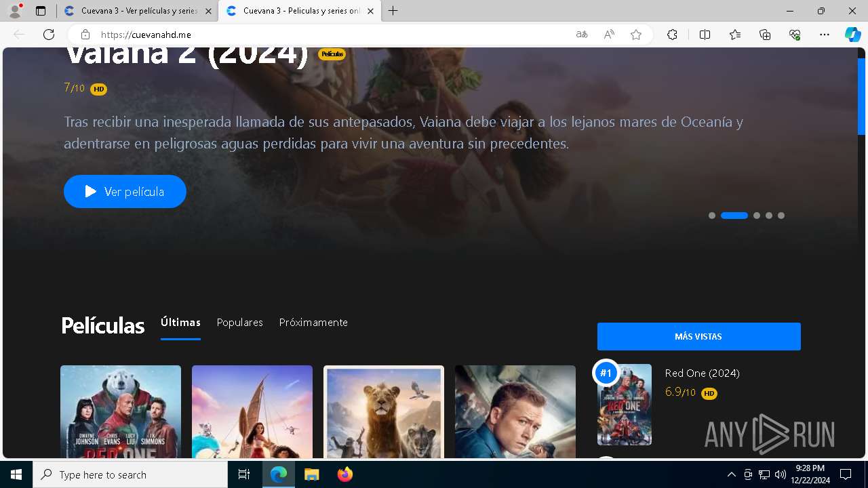Open Task View on the taskbar
Viewport: 868px width, 488px height.
pyautogui.click(x=244, y=474)
